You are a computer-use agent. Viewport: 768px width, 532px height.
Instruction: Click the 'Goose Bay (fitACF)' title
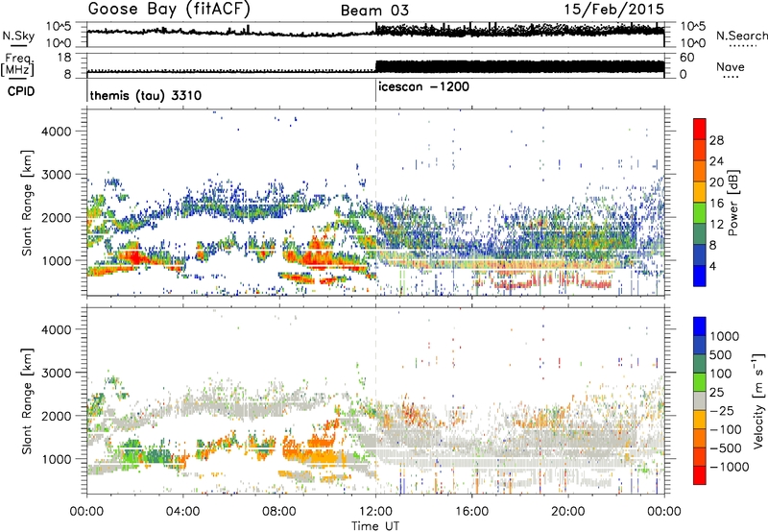[x=169, y=9]
